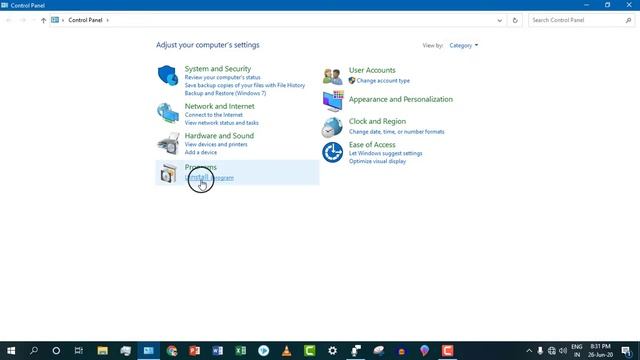Open the View by Category dropdown
The image size is (640, 360).
pos(464,45)
